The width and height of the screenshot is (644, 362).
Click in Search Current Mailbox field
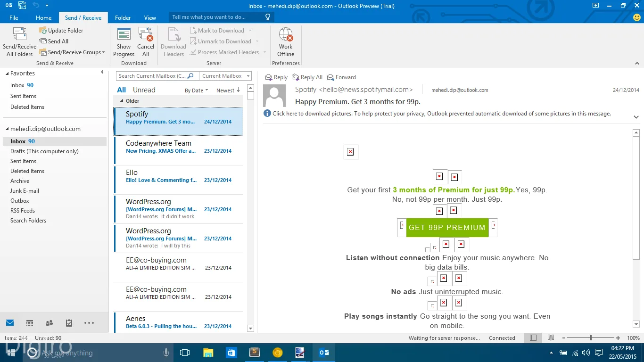152,76
